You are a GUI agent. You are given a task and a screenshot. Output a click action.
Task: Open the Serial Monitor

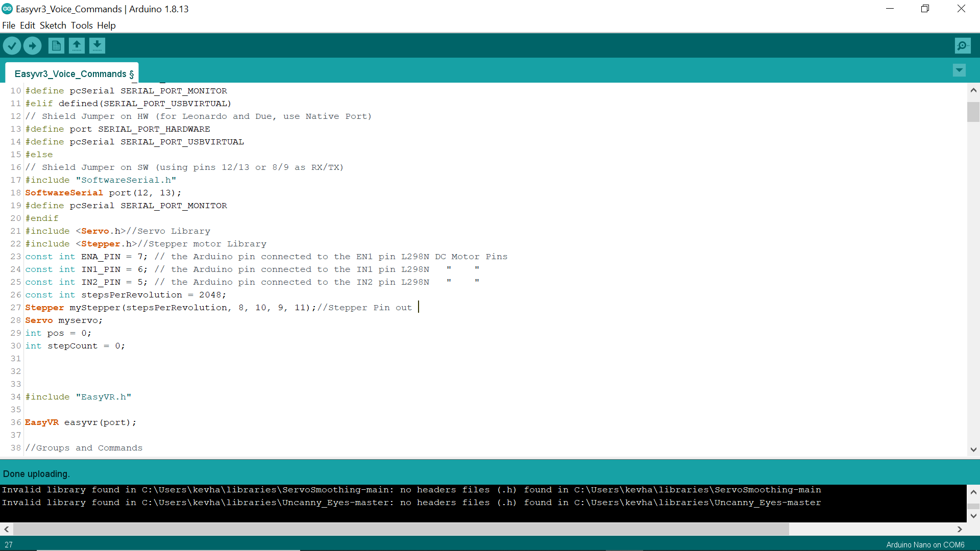963,45
